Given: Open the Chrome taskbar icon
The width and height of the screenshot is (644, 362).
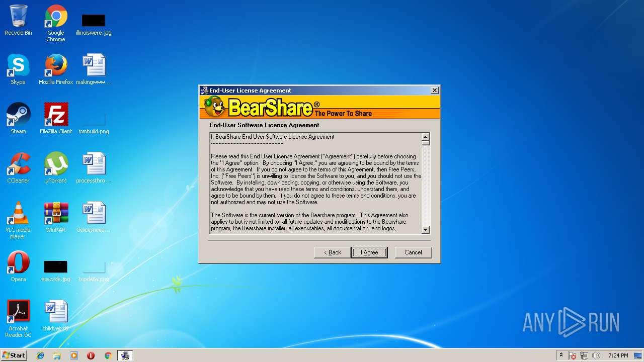Looking at the screenshot, I should tap(108, 355).
